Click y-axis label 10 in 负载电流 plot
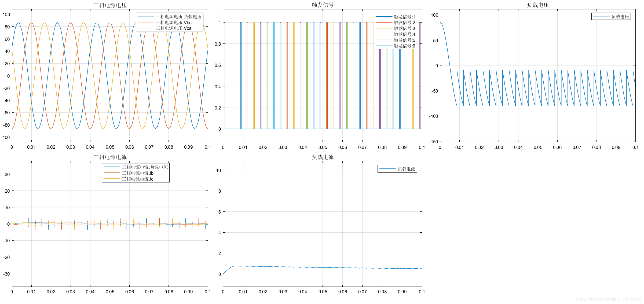The image size is (644, 304). point(219,170)
